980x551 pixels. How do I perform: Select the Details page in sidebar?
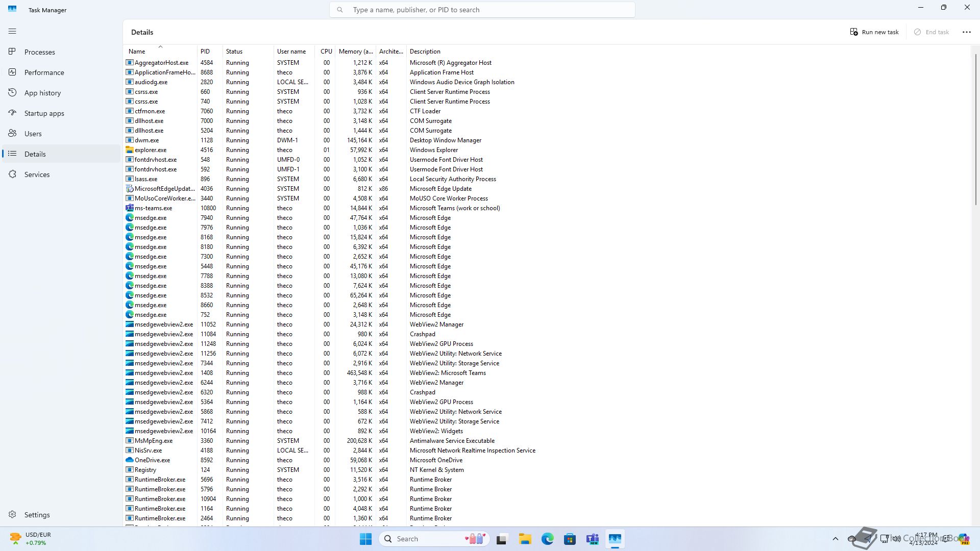(61, 154)
